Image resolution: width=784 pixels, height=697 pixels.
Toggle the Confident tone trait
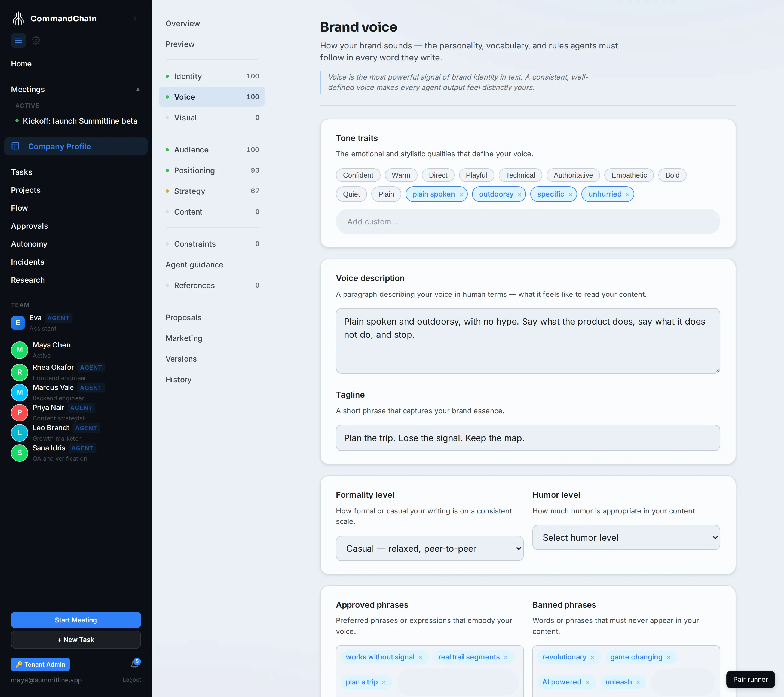358,175
